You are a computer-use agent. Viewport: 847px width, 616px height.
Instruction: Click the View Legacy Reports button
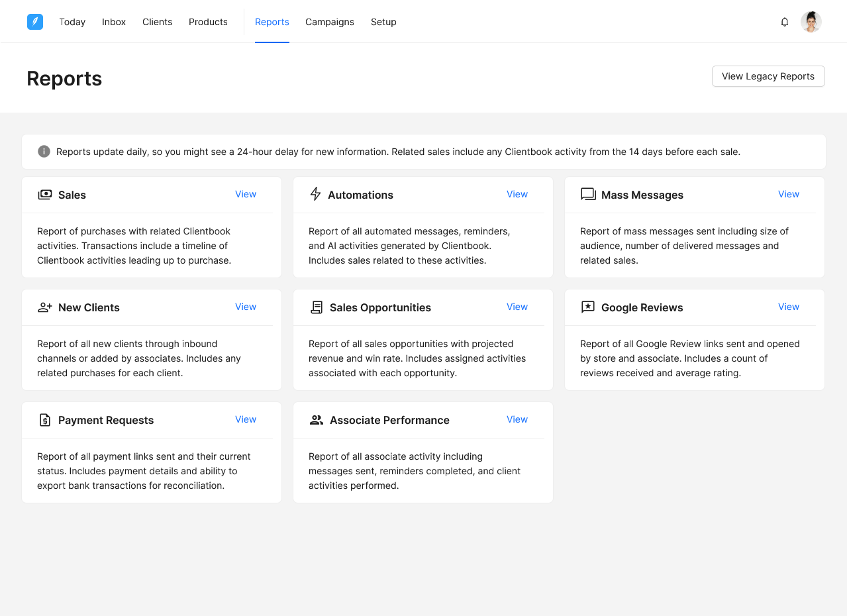768,76
